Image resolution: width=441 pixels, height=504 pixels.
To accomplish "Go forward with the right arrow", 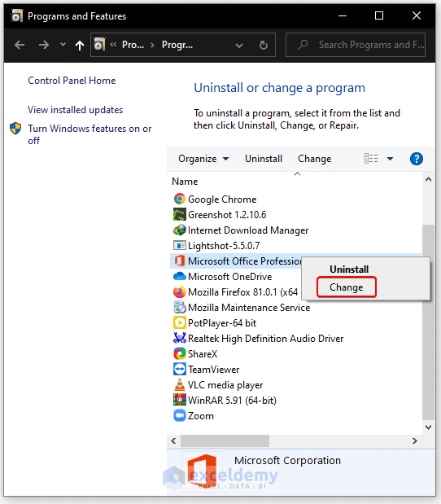I will click(44, 45).
